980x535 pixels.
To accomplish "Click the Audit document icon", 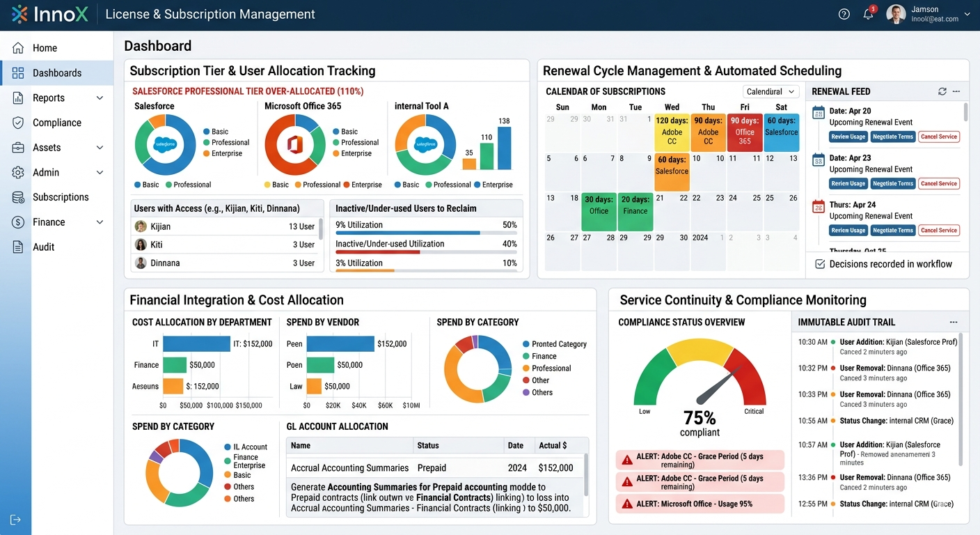I will coord(18,247).
